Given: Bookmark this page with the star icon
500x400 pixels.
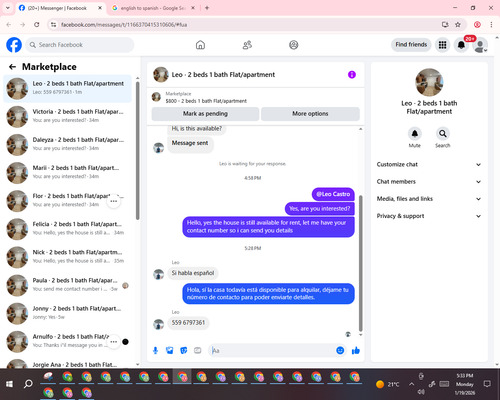Looking at the screenshot, I should 458,25.
